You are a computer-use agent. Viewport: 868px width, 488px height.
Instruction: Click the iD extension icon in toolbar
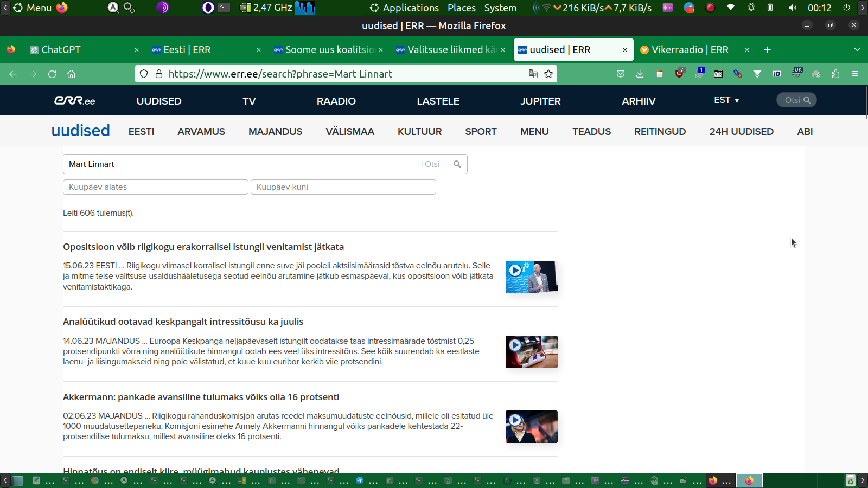pyautogui.click(x=777, y=74)
